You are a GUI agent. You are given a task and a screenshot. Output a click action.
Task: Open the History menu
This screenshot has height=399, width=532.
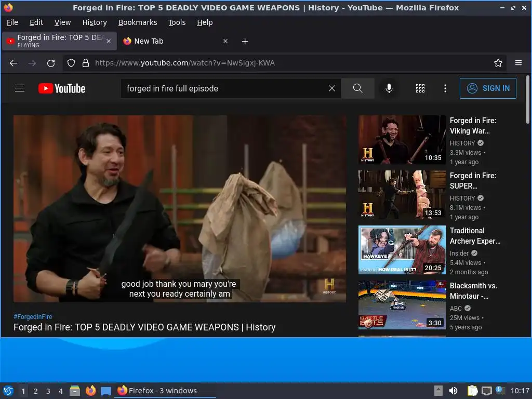click(95, 22)
